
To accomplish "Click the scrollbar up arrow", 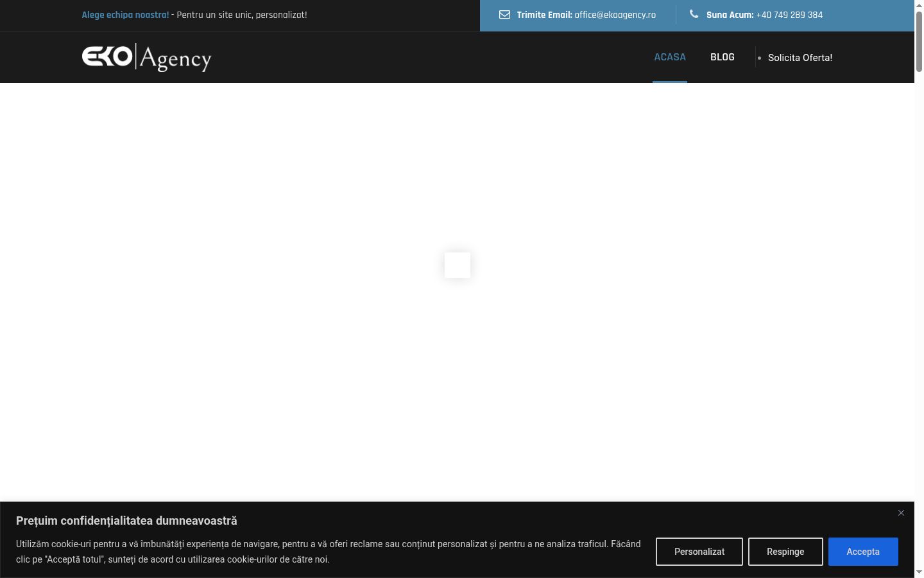I will coord(919,4).
